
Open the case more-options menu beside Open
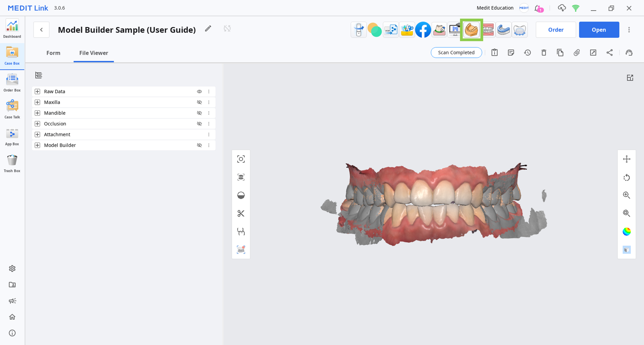629,30
